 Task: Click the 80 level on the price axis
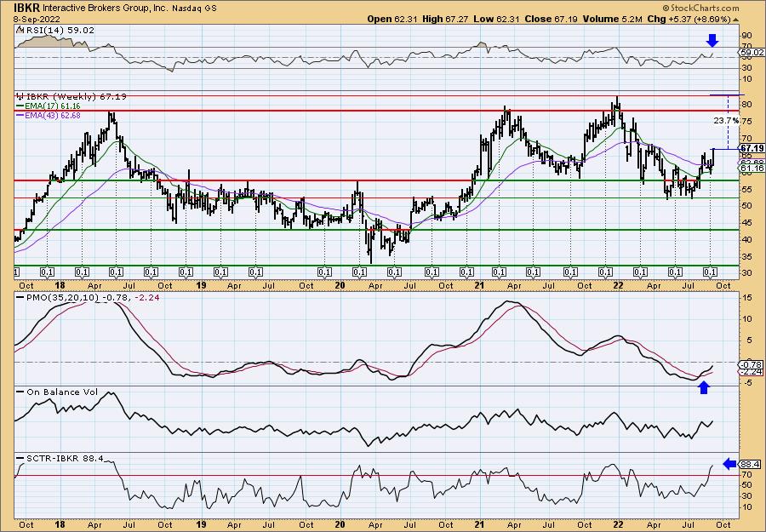point(746,104)
